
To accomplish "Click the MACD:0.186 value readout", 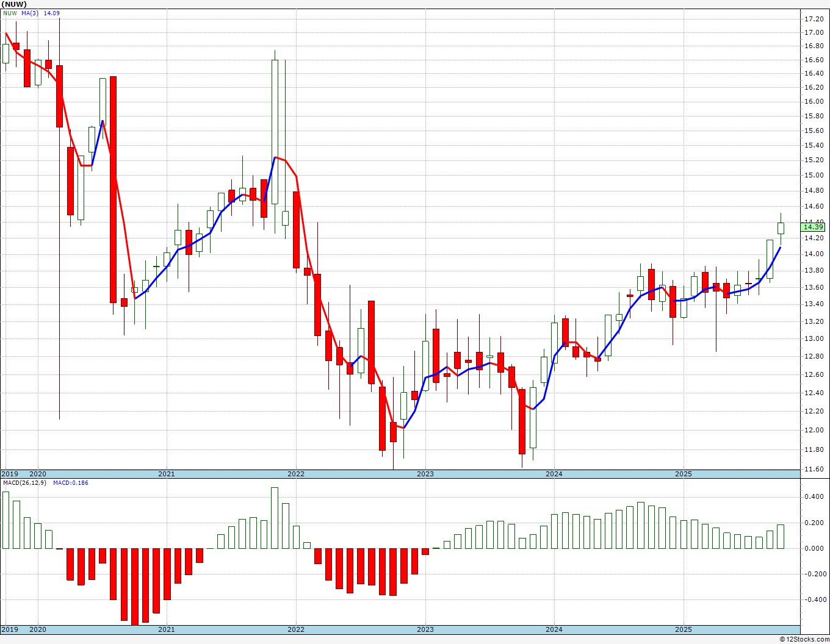I will tap(71, 483).
